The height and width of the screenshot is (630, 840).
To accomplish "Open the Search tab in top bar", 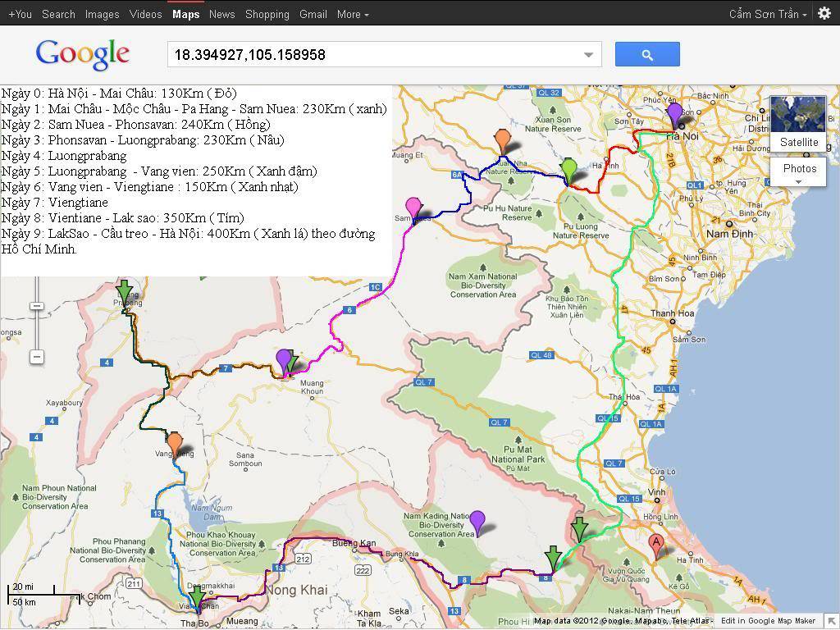I will tap(58, 15).
